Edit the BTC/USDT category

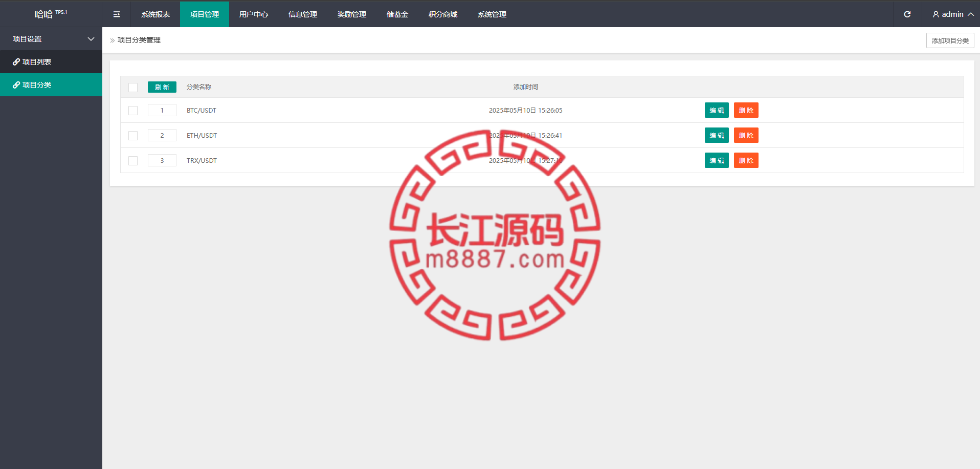tap(717, 110)
